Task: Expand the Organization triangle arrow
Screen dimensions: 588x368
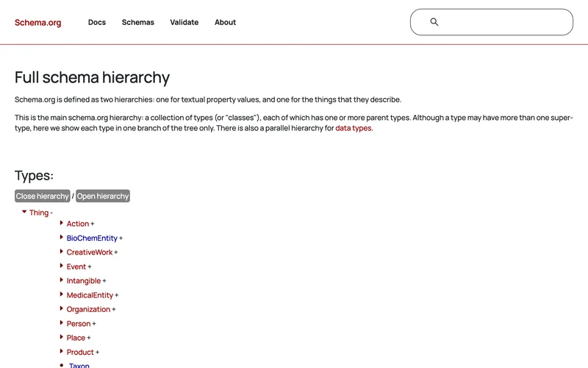Action: (62, 308)
